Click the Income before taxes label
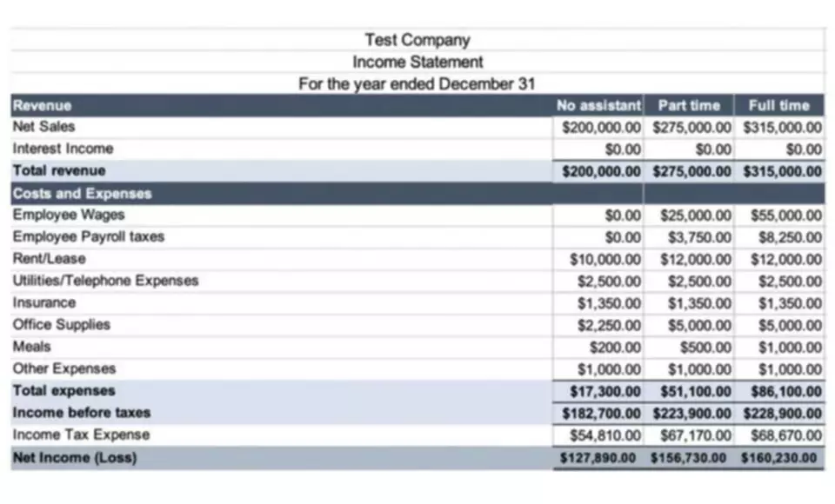 point(82,413)
